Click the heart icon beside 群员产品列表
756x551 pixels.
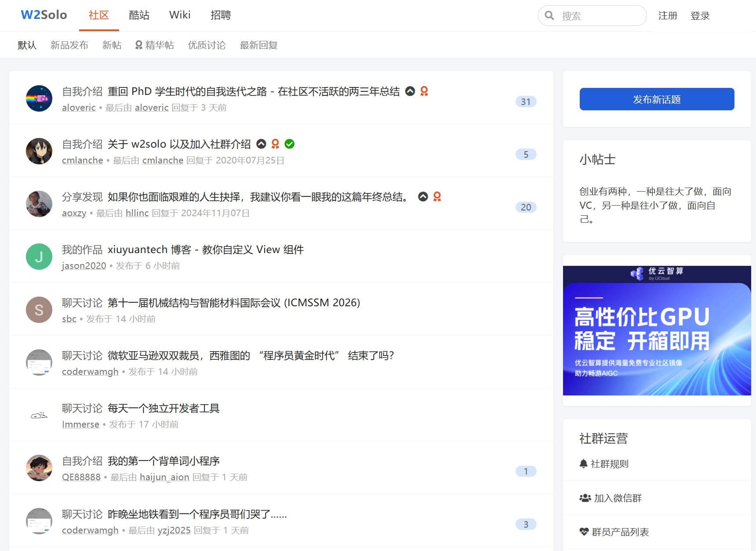(x=584, y=532)
